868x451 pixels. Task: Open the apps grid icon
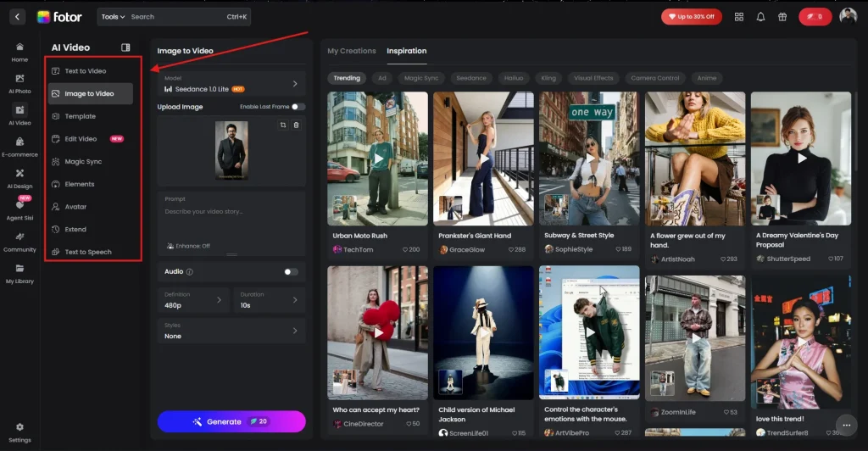[x=739, y=17]
